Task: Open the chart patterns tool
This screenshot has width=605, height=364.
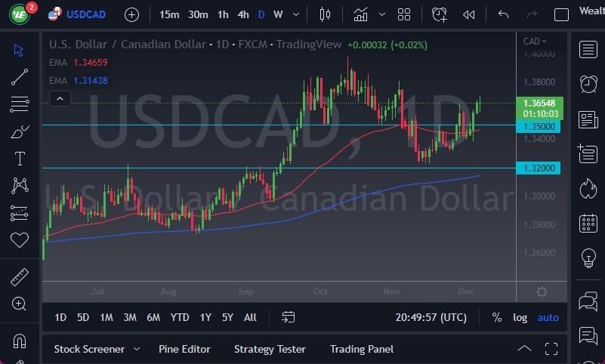Action: pyautogui.click(x=20, y=186)
